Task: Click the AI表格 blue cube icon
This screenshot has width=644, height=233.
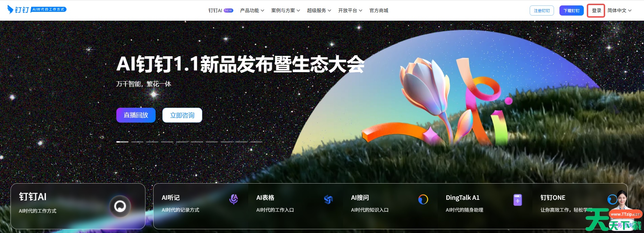Action: pos(328,199)
